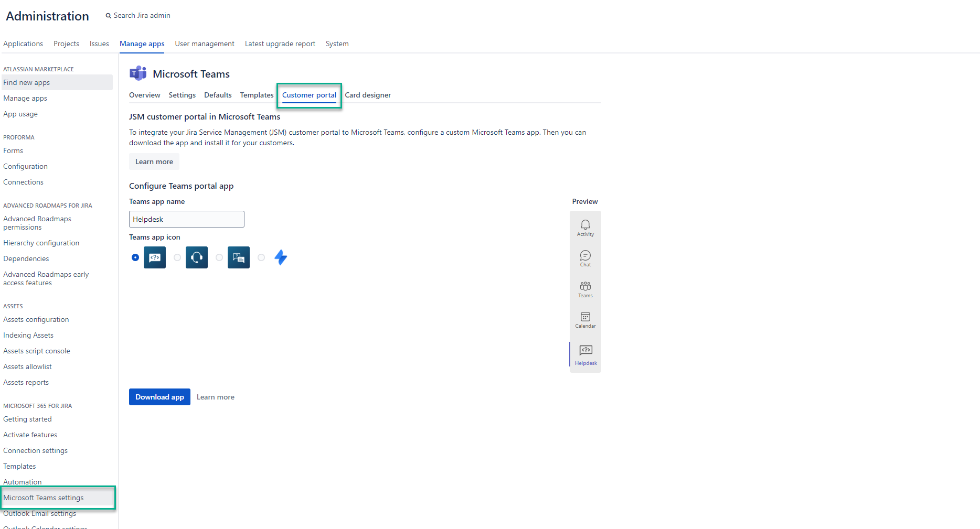Image resolution: width=980 pixels, height=529 pixels.
Task: Click the Download app button
Action: [x=159, y=397]
